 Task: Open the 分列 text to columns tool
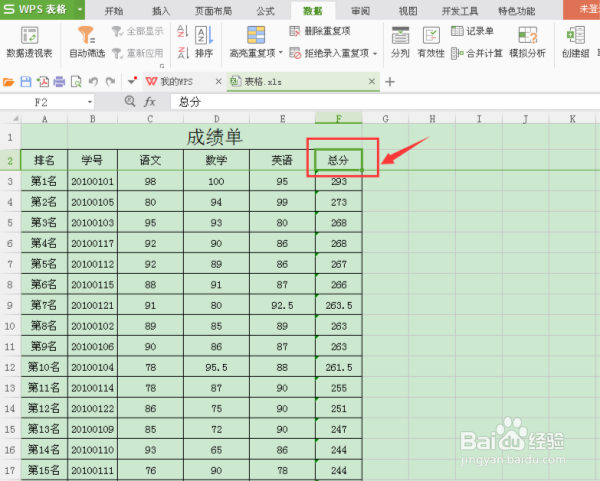[400, 42]
